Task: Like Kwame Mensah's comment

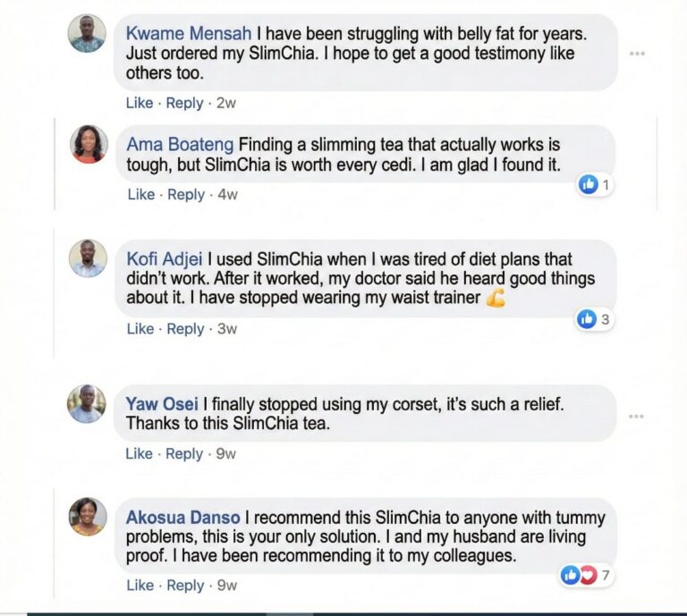Action: point(140,103)
